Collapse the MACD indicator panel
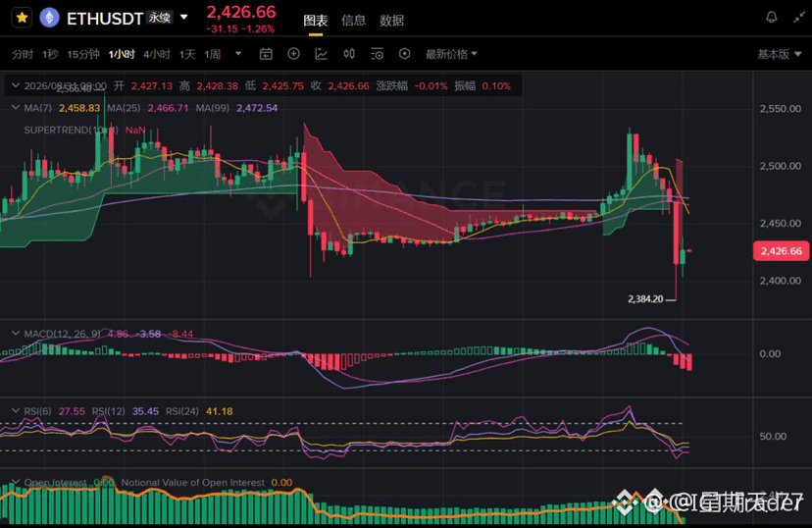812x528 pixels. pos(16,333)
